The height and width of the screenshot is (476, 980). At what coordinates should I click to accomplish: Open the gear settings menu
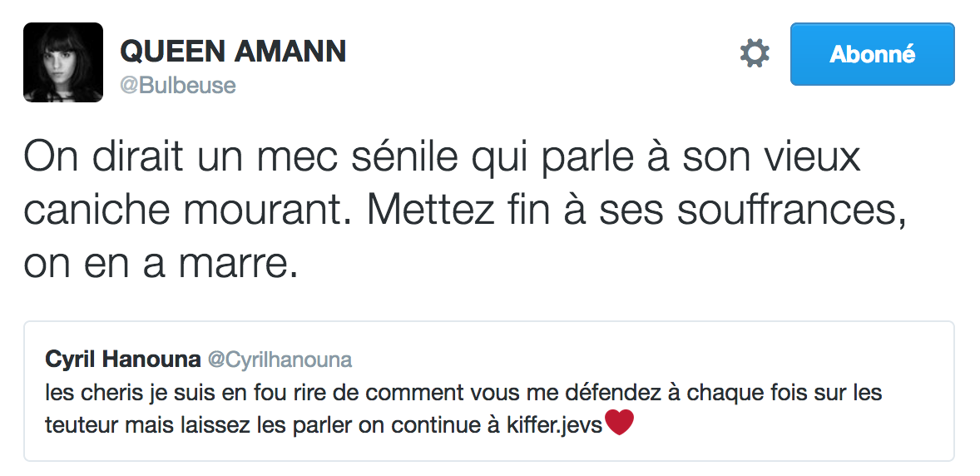[x=755, y=55]
